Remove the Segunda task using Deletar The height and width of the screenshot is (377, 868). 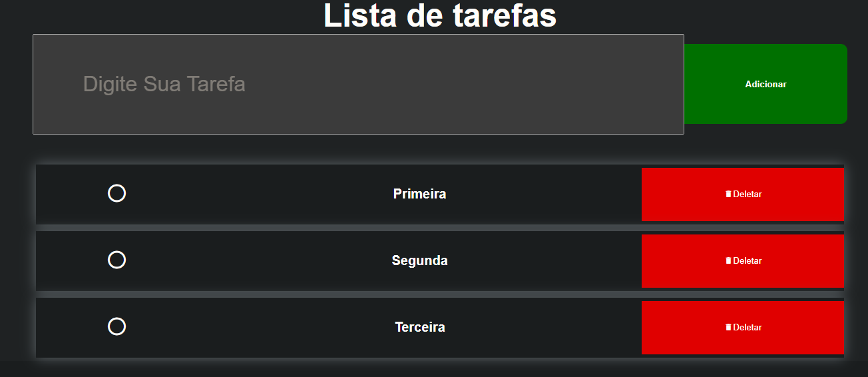click(743, 261)
